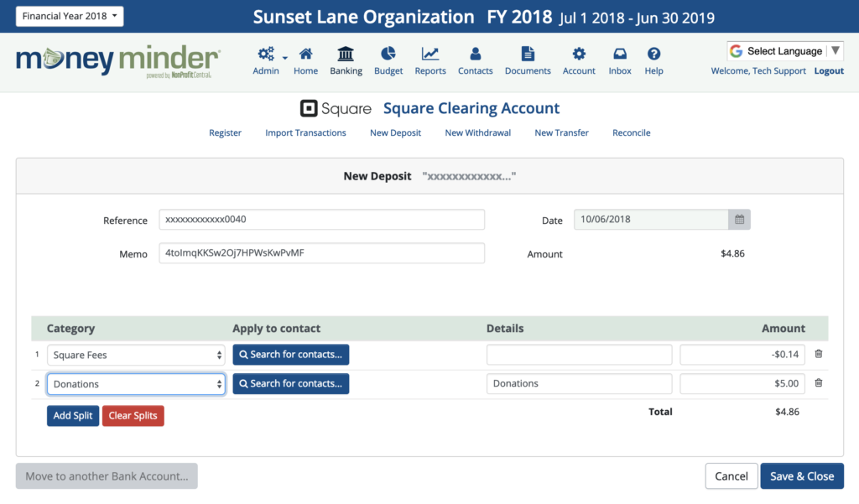859x504 pixels.
Task: Open Contacts person icon
Action: 476,54
